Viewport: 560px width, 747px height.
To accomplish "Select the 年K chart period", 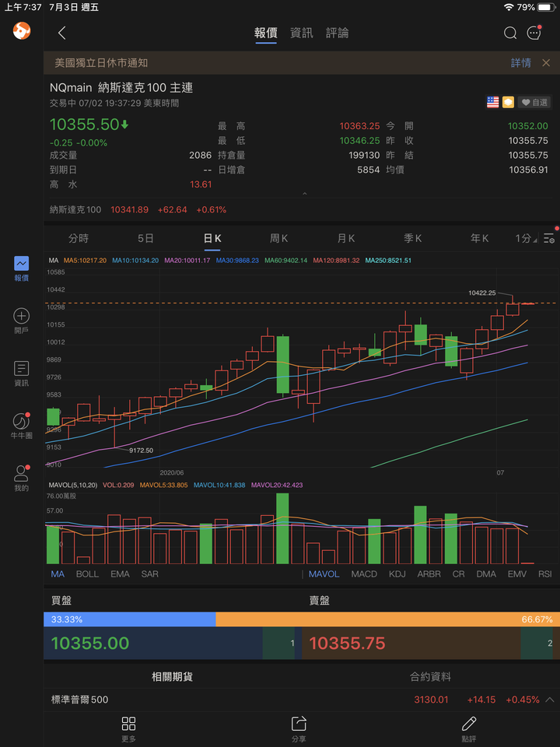I will tap(480, 238).
